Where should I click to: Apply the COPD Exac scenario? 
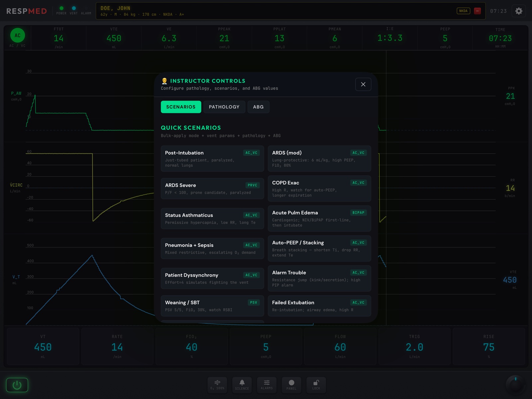click(319, 189)
